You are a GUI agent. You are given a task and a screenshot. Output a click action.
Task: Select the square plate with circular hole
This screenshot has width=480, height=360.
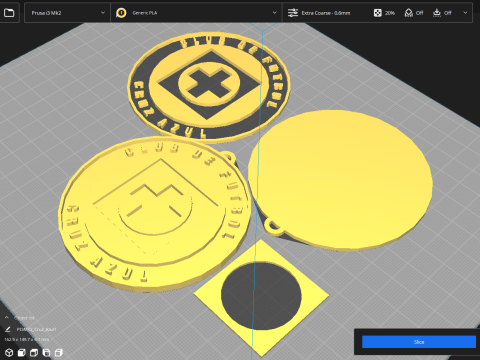coord(261,297)
